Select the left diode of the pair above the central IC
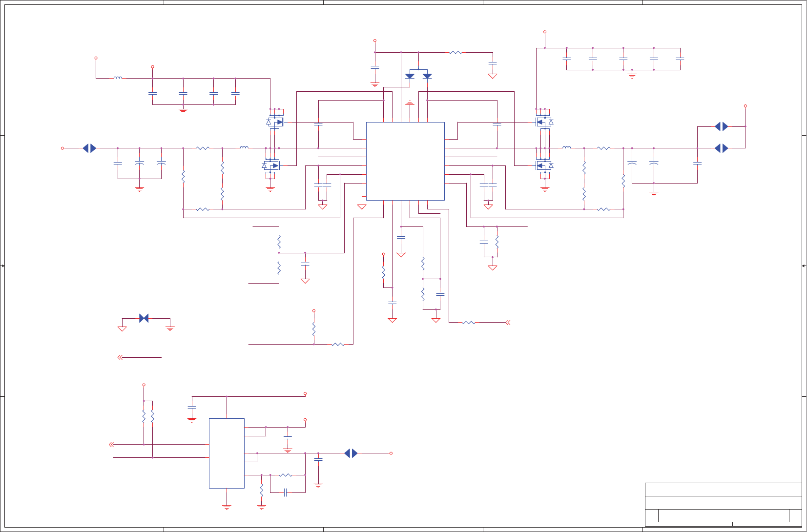The height and width of the screenshot is (532, 807). coord(410,76)
